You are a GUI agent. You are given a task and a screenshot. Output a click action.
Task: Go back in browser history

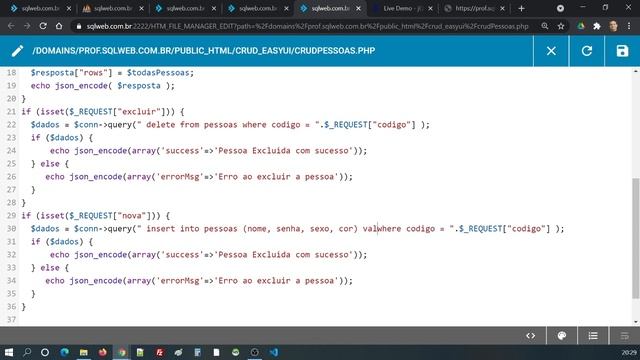pyautogui.click(x=11, y=26)
